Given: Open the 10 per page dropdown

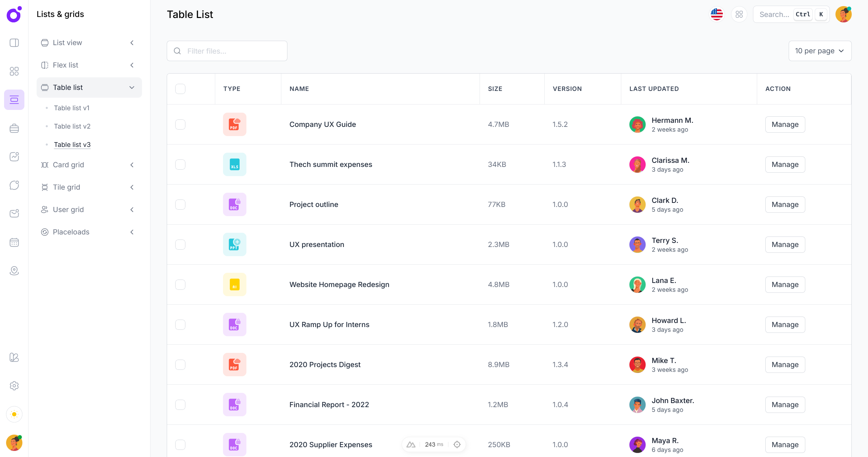Looking at the screenshot, I should coord(820,51).
